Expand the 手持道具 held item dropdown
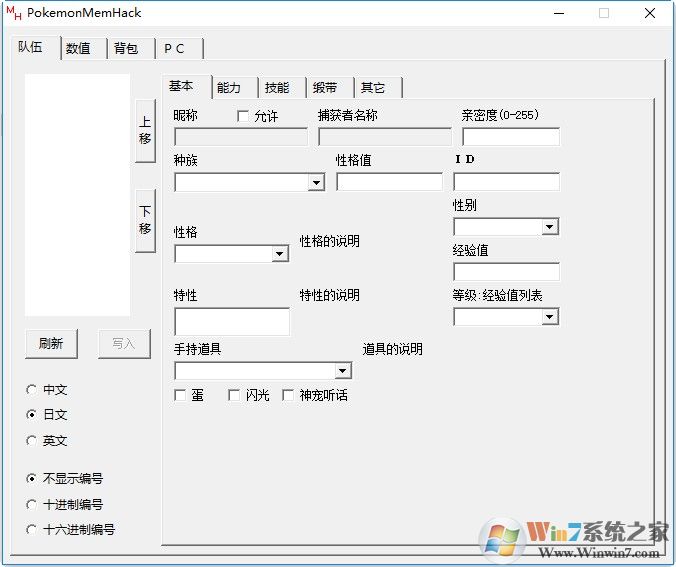This screenshot has width=676, height=567. click(x=343, y=371)
